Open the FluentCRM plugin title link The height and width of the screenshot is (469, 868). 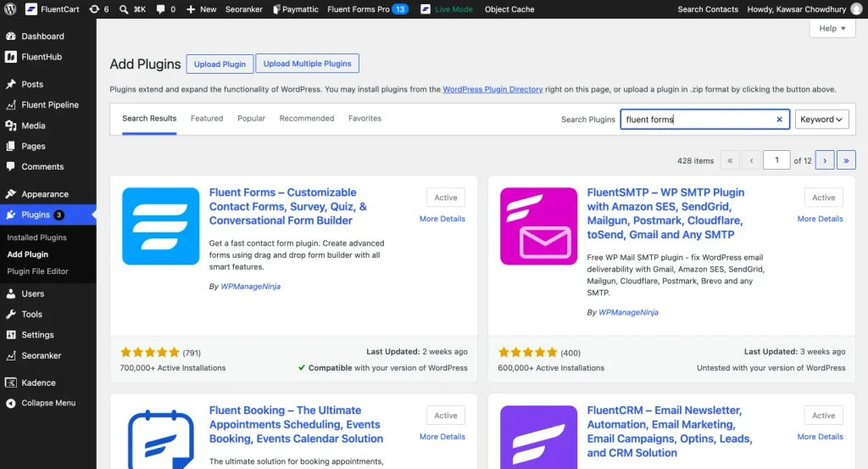(x=670, y=432)
